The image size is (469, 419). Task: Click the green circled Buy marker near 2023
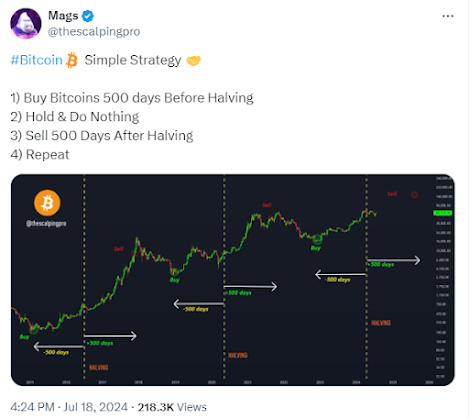tap(317, 238)
